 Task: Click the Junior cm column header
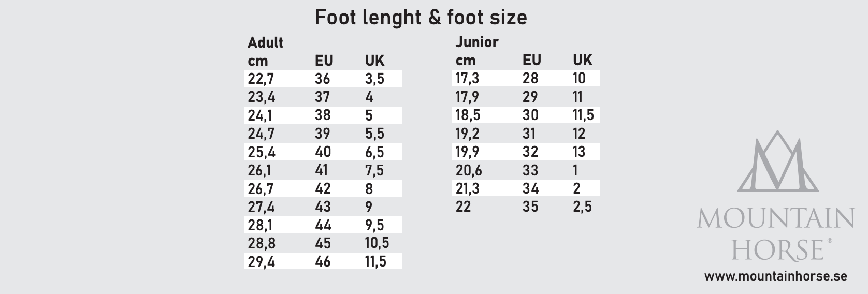click(x=466, y=61)
